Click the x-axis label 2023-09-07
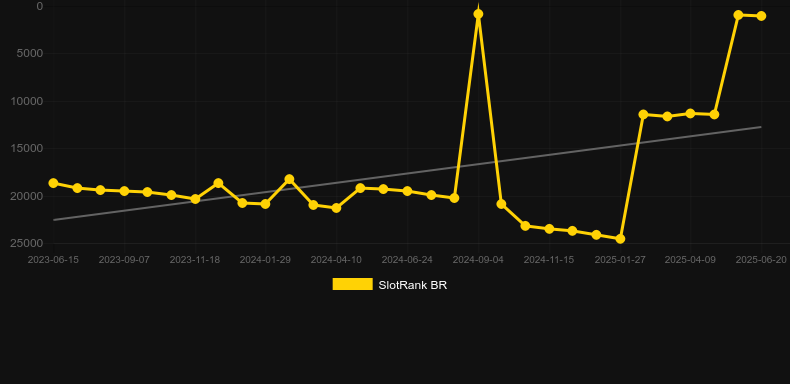This screenshot has width=790, height=384. [124, 260]
